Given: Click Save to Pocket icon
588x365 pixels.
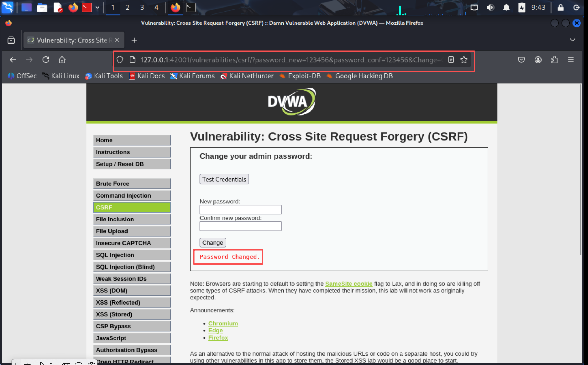Looking at the screenshot, I should click(x=521, y=60).
